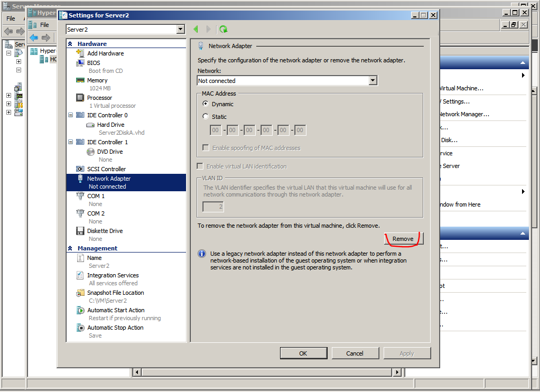540x392 pixels.
Task: Select Snapshot File Location C:\VM\Server2
Action: 126,296
